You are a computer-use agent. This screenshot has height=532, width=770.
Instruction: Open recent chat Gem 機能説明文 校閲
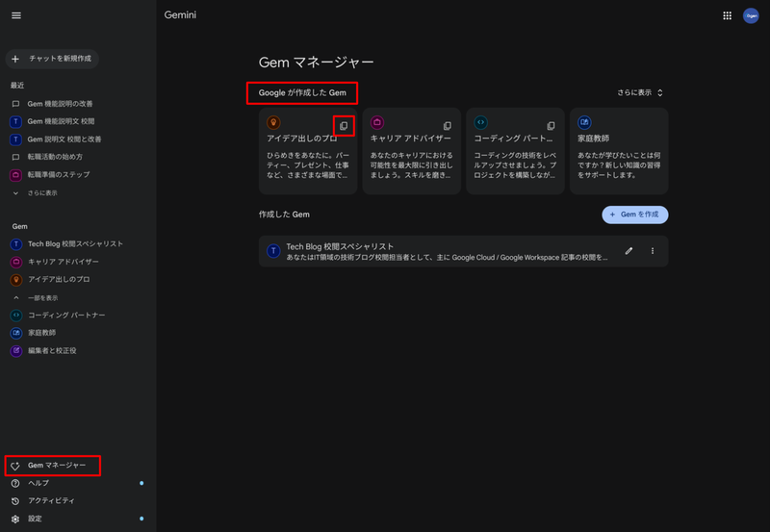click(61, 121)
